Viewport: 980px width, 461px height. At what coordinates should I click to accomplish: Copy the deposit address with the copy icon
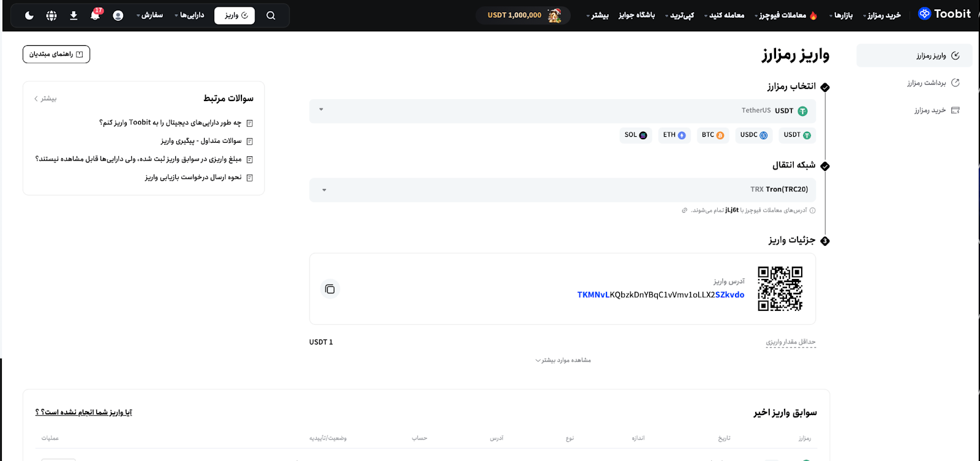tap(330, 289)
